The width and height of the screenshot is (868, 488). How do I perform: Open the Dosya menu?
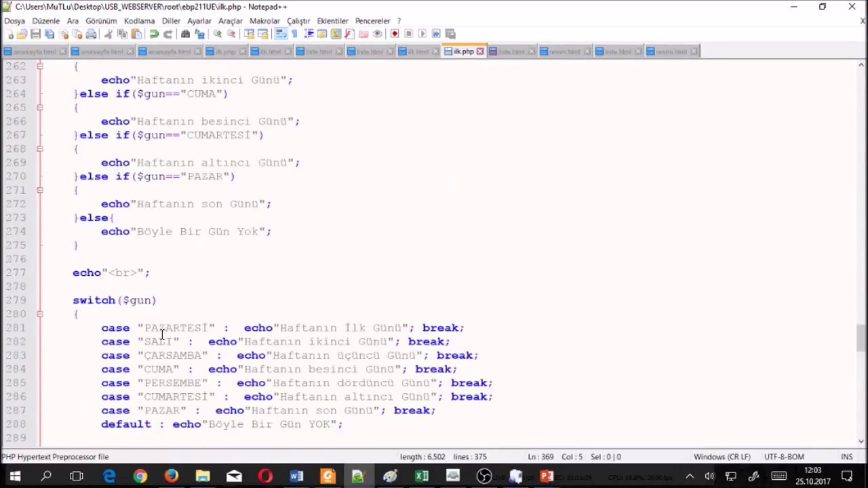click(x=14, y=21)
